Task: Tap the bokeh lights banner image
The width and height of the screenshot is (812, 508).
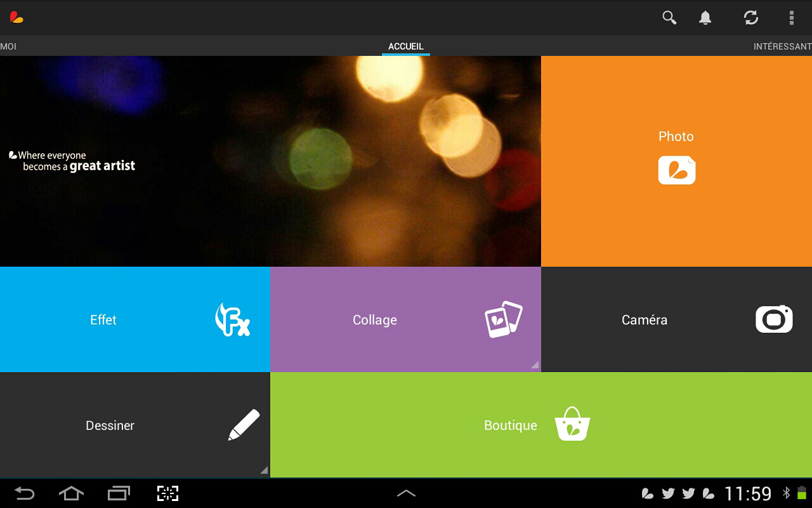Action: click(270, 161)
